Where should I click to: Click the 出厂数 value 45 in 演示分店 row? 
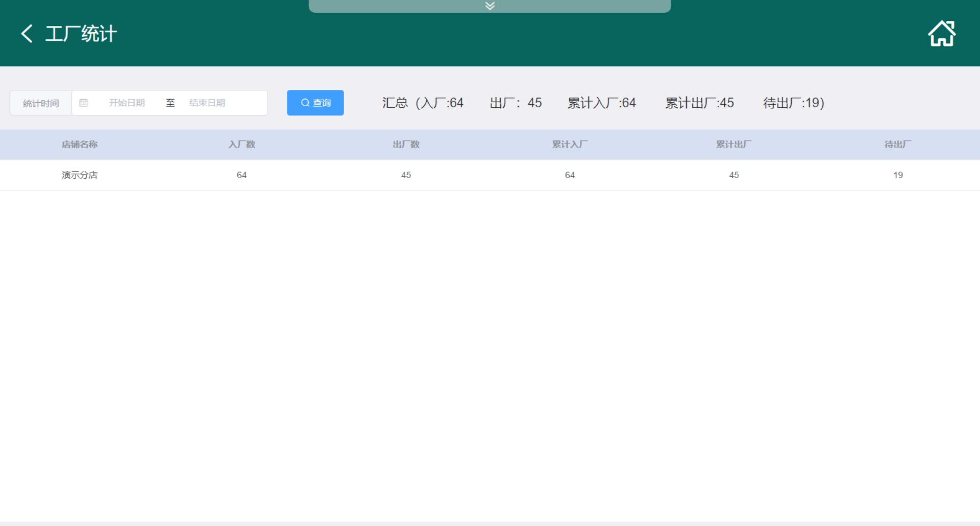coord(406,175)
